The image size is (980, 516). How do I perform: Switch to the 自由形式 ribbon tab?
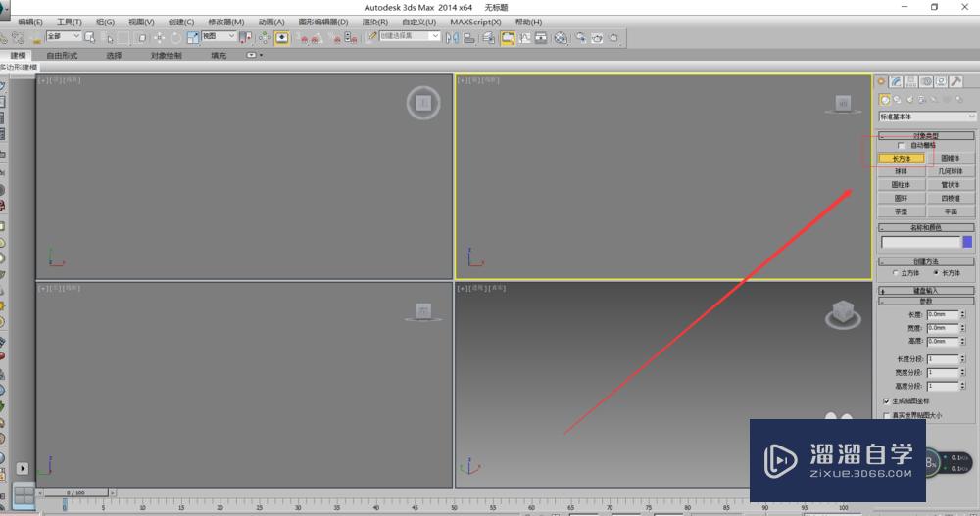click(62, 56)
